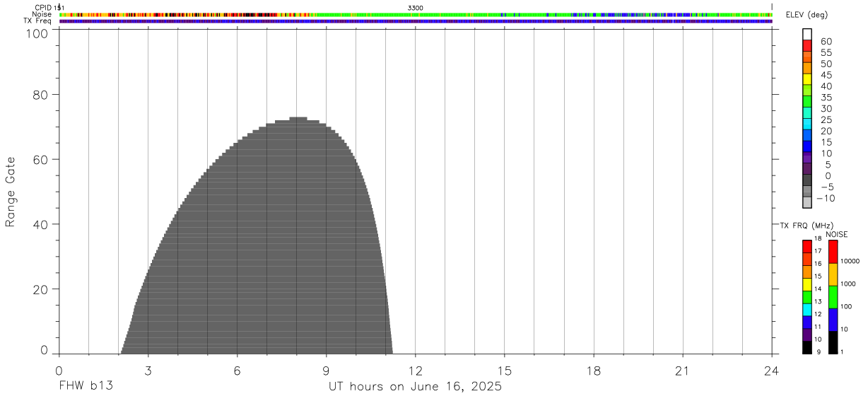Pick the purple ELEV swatch between 10 and 5
Image resolution: width=868 pixels, height=401 pixels.
pyautogui.click(x=807, y=157)
